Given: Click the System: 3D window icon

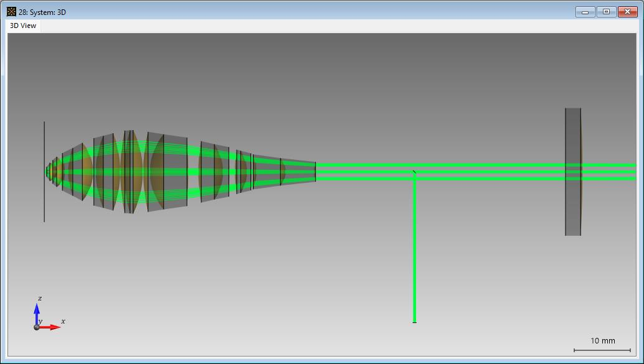Looking at the screenshot, I should click(x=11, y=12).
